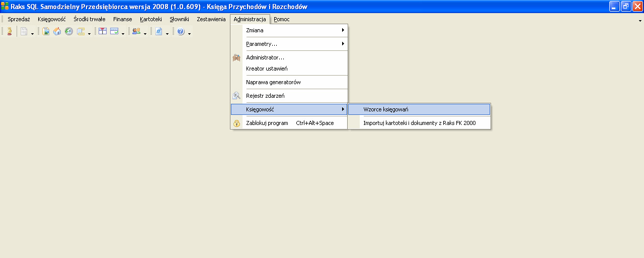Viewport: 644px width, 258px height.
Task: Choose Administrator… from the Administracja menu
Action: point(289,57)
